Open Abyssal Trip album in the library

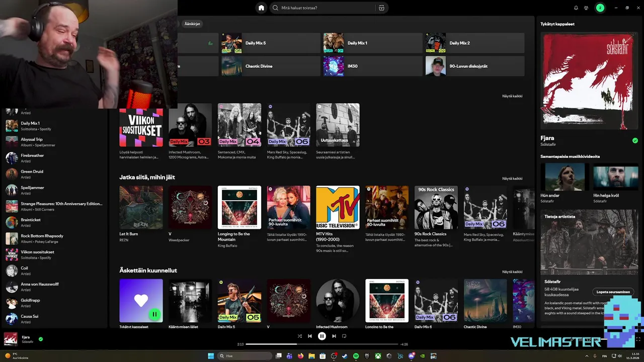54,142
